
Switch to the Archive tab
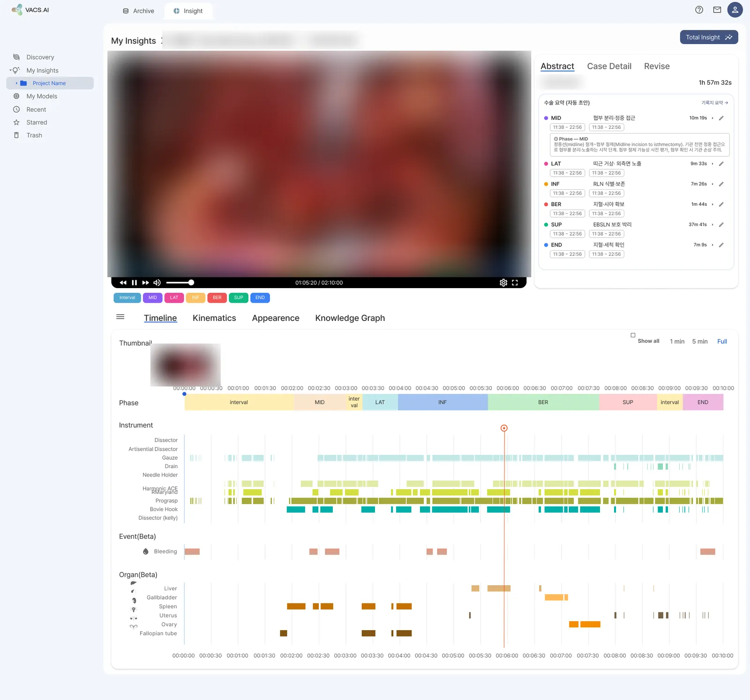138,11
